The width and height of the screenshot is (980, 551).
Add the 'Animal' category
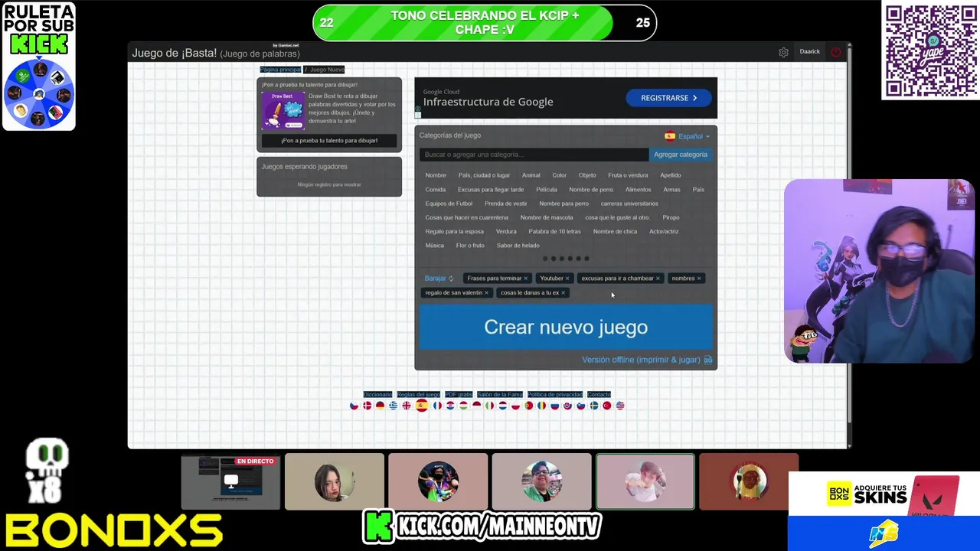[531, 175]
